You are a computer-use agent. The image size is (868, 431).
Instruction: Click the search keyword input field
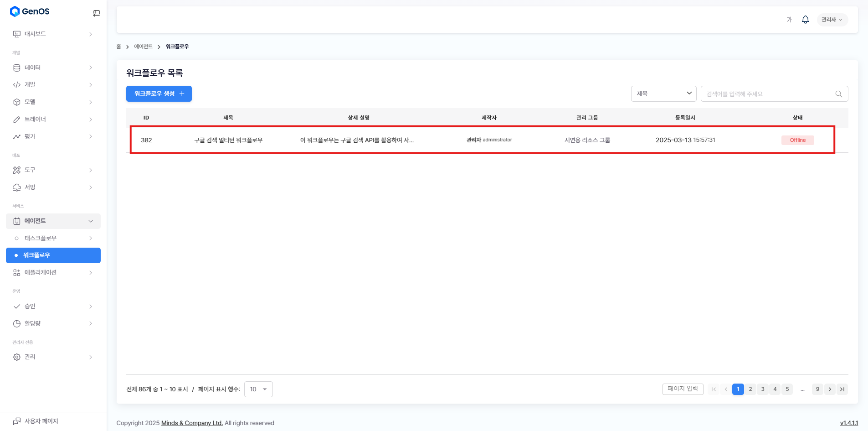click(x=768, y=94)
